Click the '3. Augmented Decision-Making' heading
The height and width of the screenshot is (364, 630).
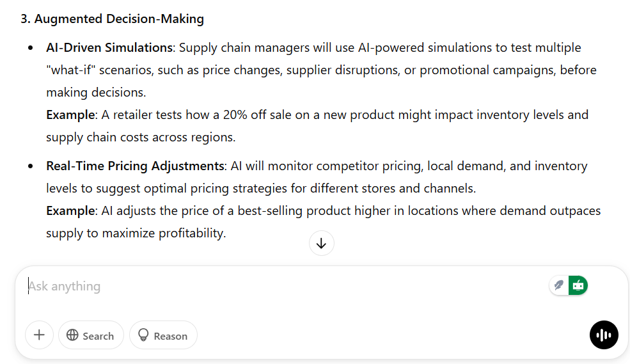(x=113, y=19)
